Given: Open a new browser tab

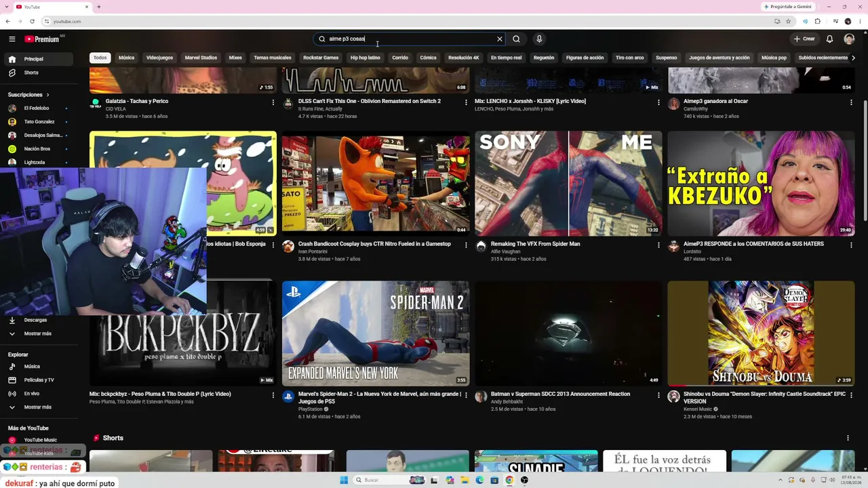Looking at the screenshot, I should coord(99,7).
